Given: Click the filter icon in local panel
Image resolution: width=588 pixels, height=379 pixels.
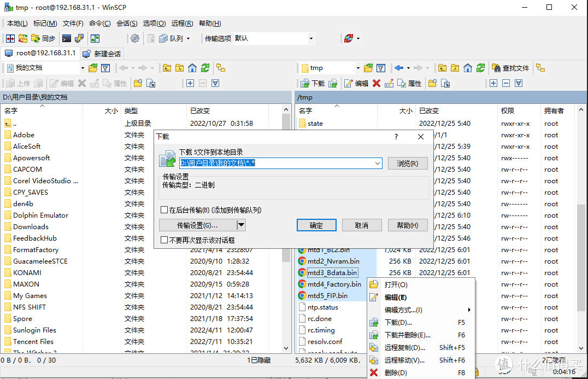Looking at the screenshot, I should point(106,68).
